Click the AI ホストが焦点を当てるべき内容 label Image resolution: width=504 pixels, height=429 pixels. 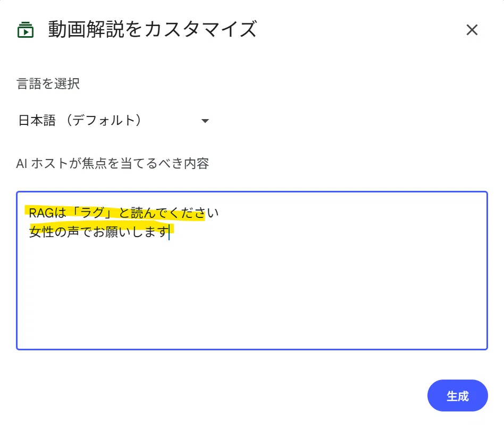[x=113, y=164]
